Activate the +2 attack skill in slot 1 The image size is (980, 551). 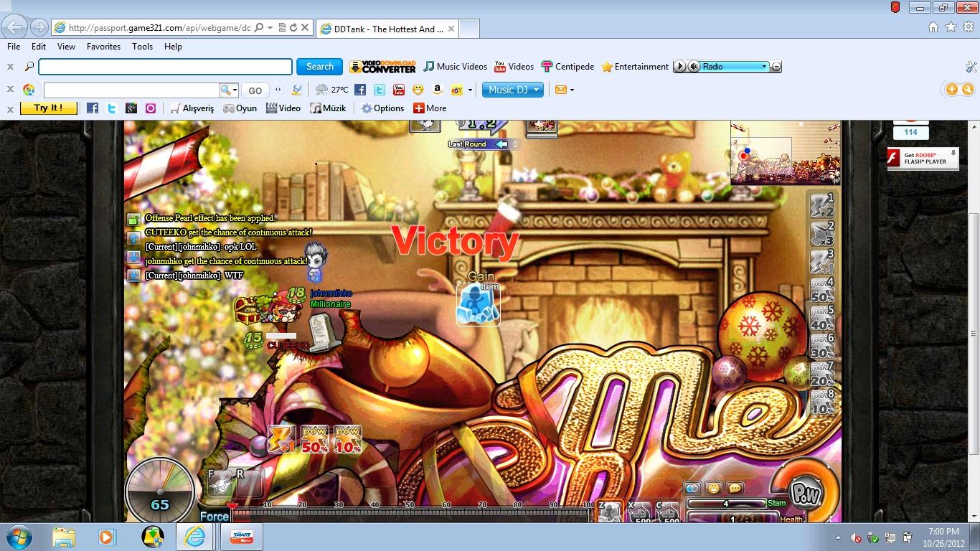click(822, 206)
